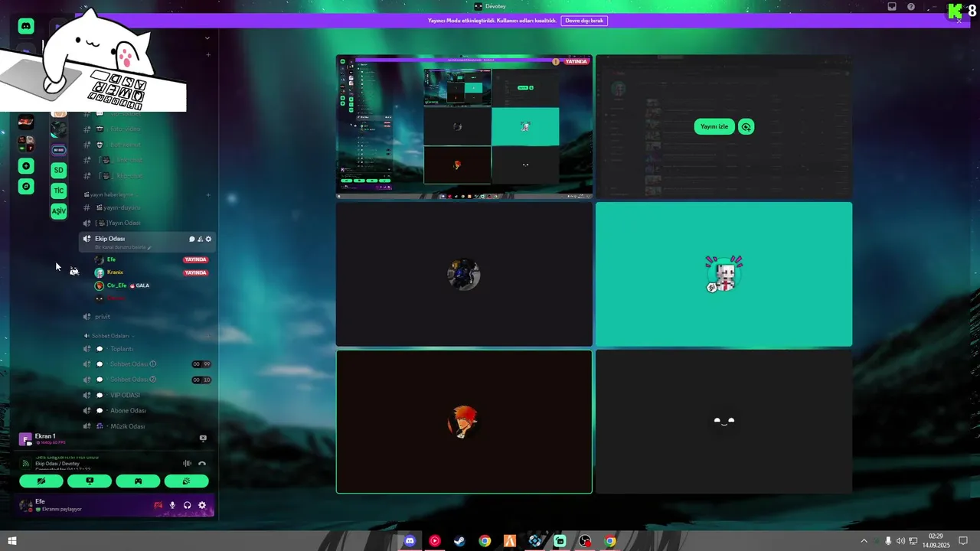Turn on camera green button
Image resolution: width=980 pixels, height=551 pixels.
tap(41, 481)
